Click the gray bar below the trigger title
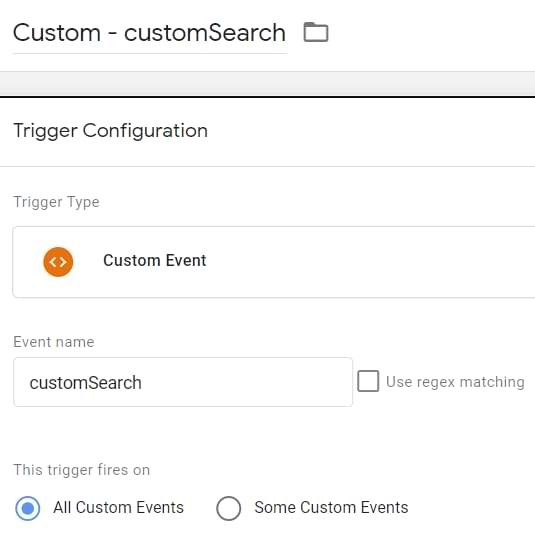The width and height of the screenshot is (535, 553). pyautogui.click(x=267, y=84)
